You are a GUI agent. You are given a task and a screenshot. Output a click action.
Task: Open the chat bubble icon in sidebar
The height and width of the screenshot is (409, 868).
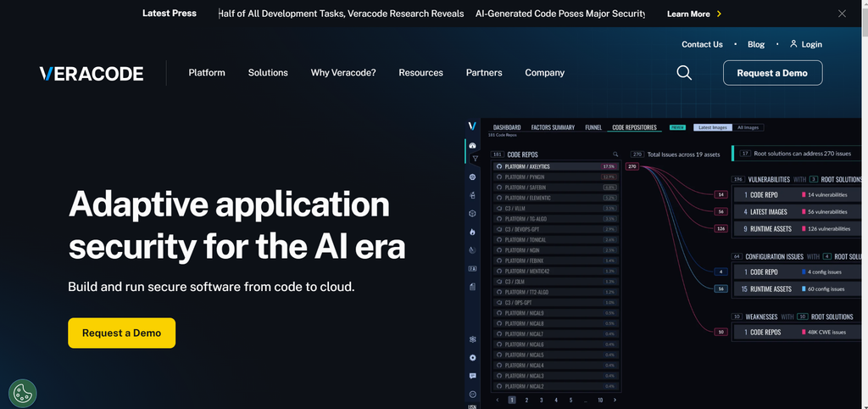click(472, 376)
